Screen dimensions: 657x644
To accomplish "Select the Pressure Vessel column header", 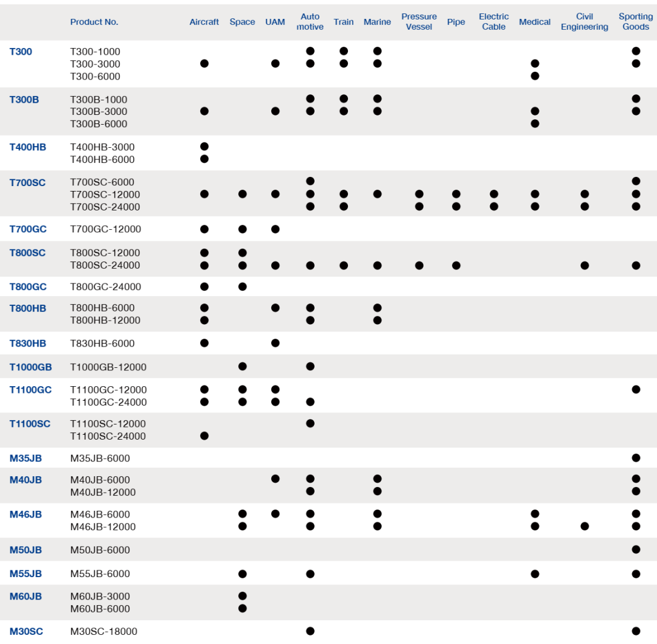I will pos(419,22).
